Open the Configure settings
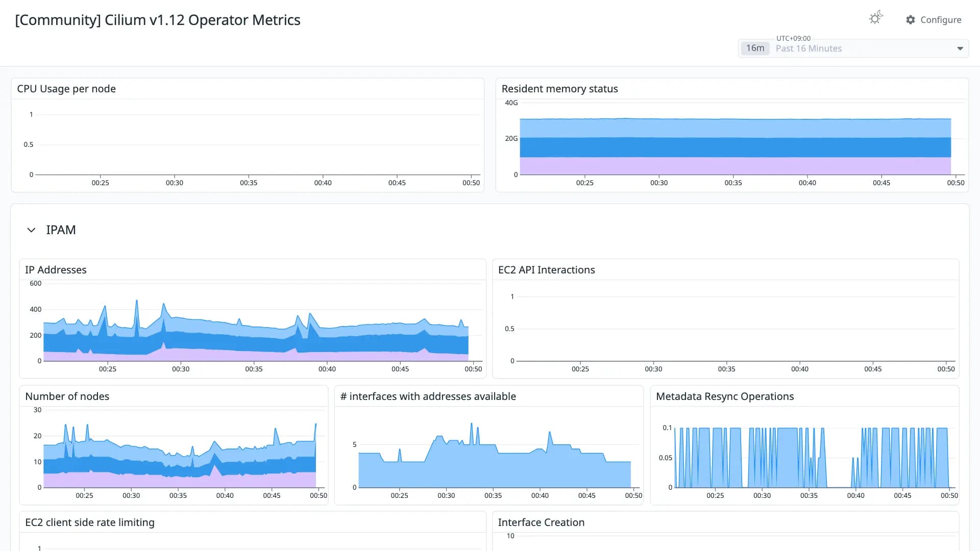980x551 pixels. (x=934, y=20)
